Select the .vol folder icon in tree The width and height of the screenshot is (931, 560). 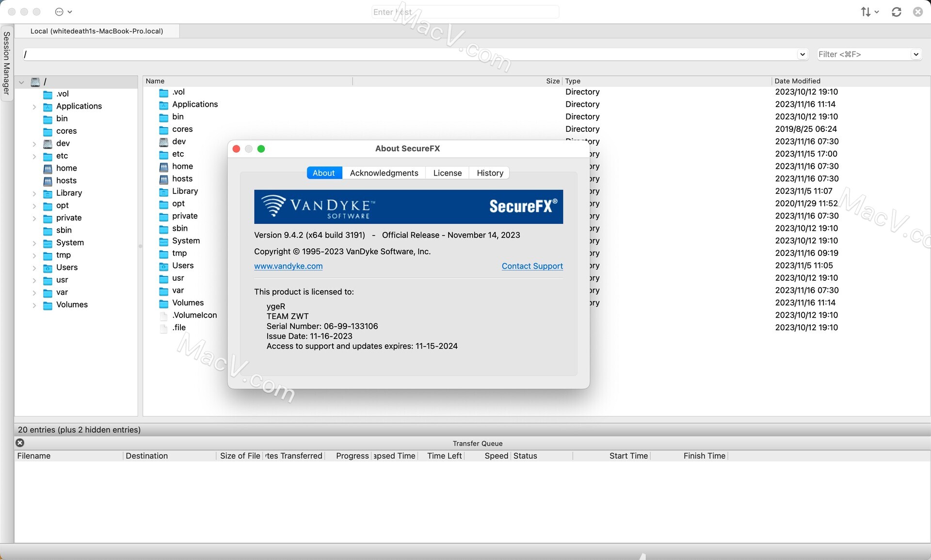pos(48,94)
